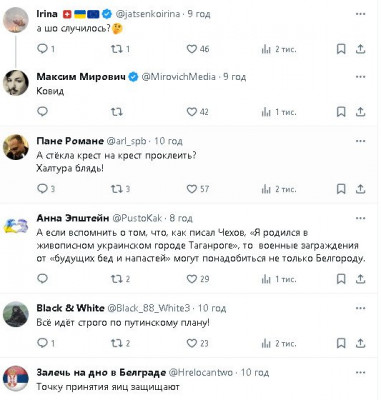Bookmark Анна Эпштейн's tweet

(x=341, y=279)
